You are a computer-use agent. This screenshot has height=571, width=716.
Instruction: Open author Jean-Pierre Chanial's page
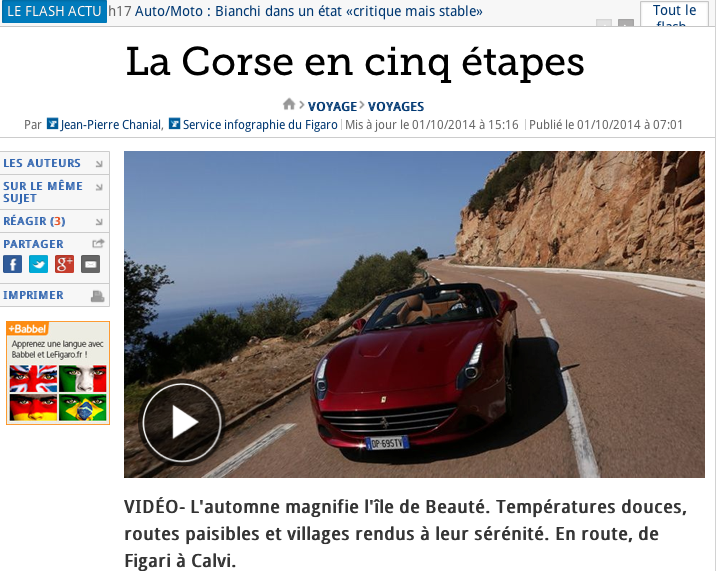pyautogui.click(x=111, y=125)
